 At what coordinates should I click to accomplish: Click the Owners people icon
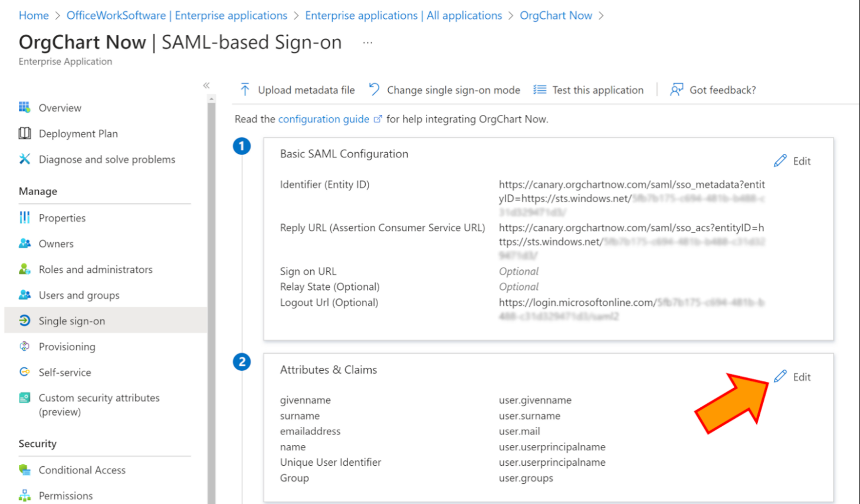pos(24,243)
